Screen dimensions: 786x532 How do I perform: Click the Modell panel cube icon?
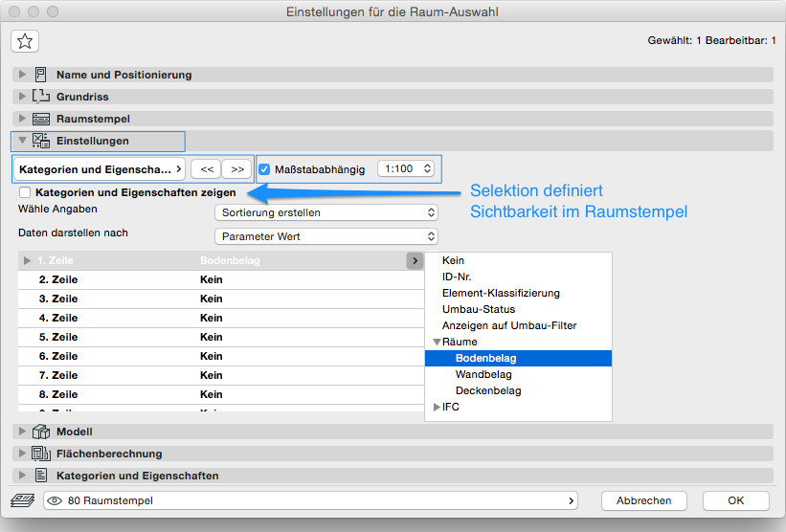pos(41,432)
